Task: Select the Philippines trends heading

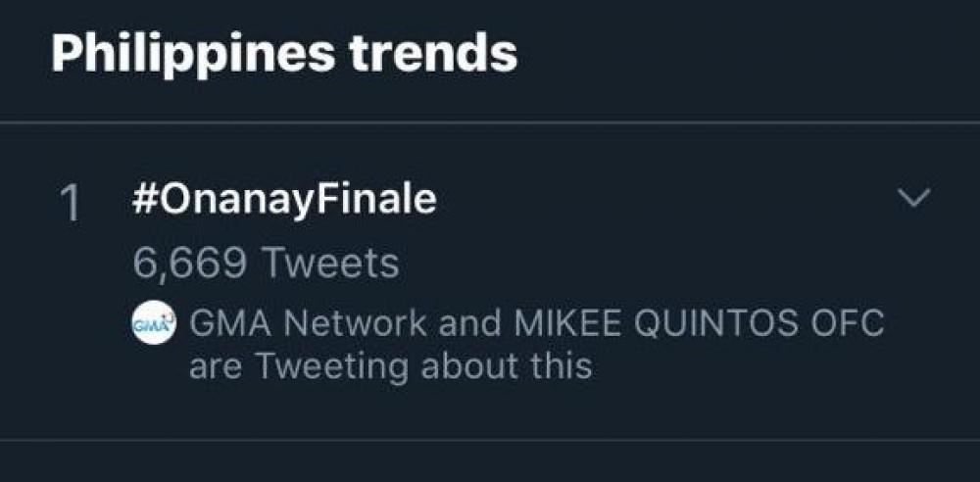Action: point(284,54)
